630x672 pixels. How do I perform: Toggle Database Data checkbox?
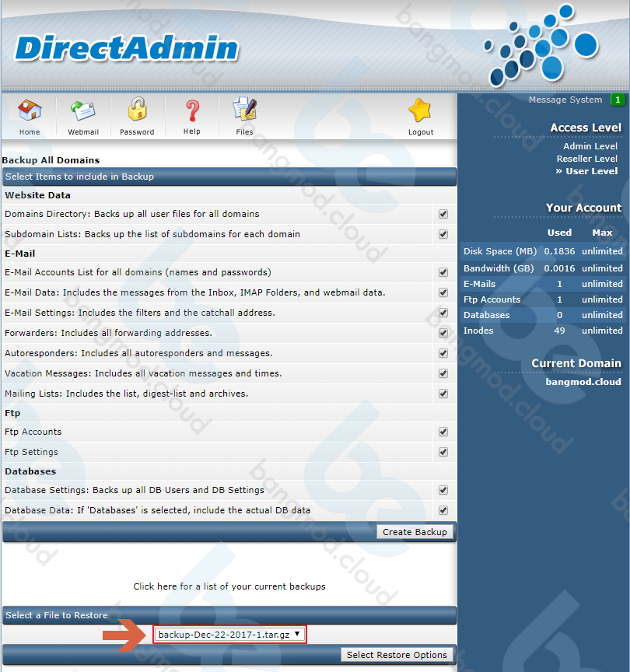pyautogui.click(x=443, y=510)
